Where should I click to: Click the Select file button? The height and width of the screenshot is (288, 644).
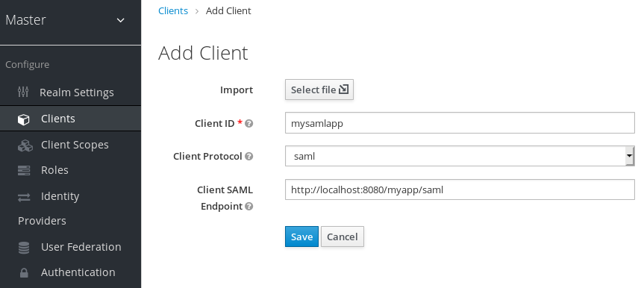(x=319, y=90)
